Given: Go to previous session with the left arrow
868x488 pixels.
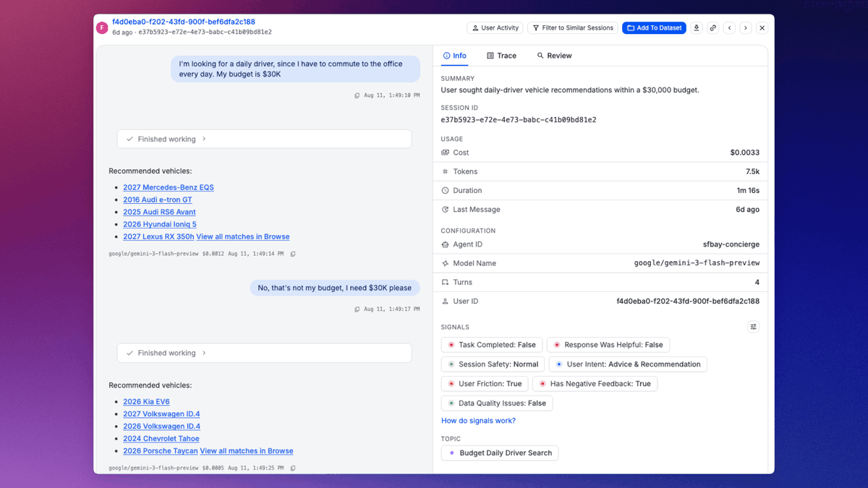Looking at the screenshot, I should click(x=730, y=28).
